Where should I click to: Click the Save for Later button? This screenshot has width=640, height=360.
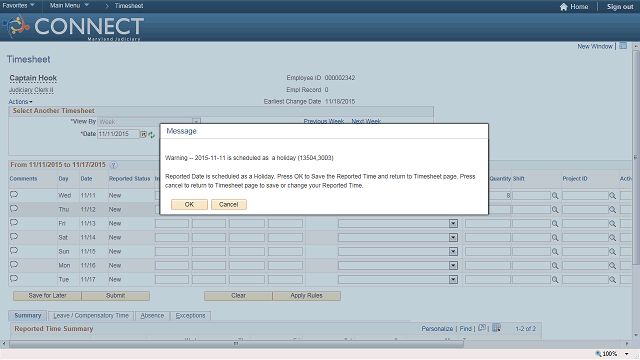(47, 296)
